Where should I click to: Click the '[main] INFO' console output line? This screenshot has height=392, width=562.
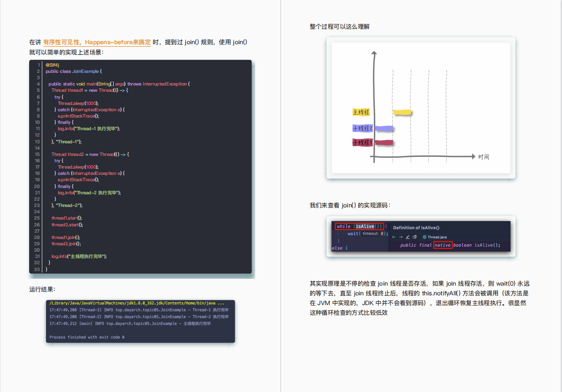(130, 324)
